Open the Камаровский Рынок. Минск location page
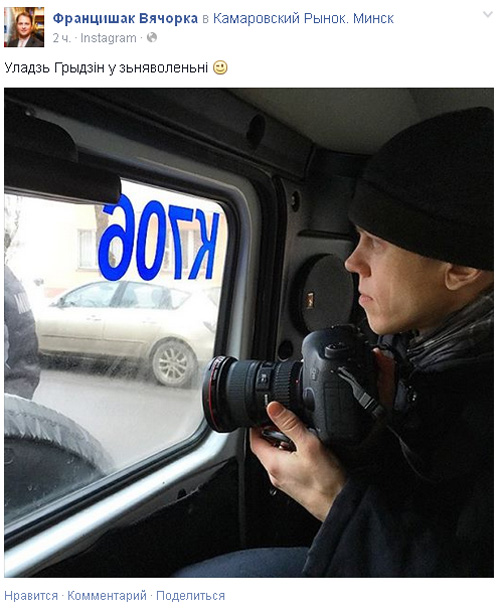The width and height of the screenshot is (500, 608). coord(303,18)
